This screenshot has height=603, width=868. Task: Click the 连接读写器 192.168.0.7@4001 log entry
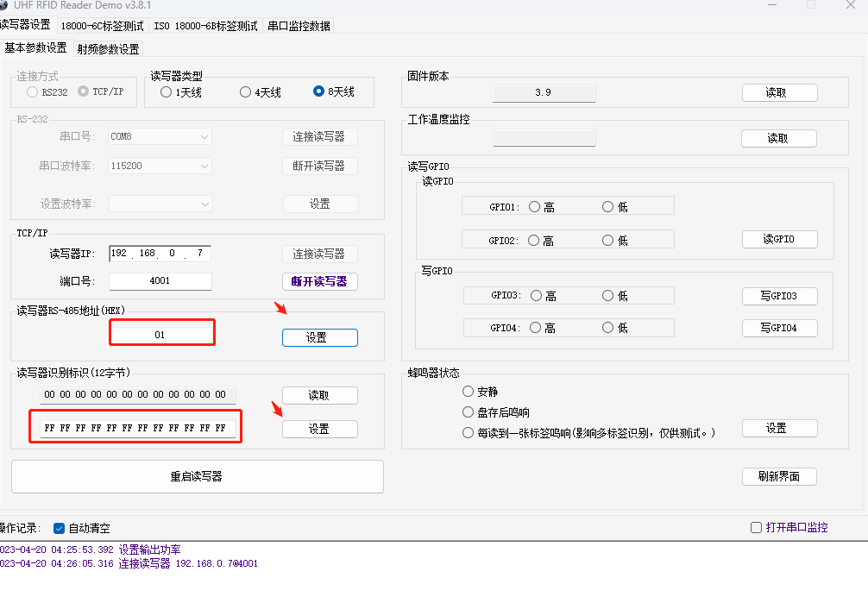pyautogui.click(x=129, y=563)
